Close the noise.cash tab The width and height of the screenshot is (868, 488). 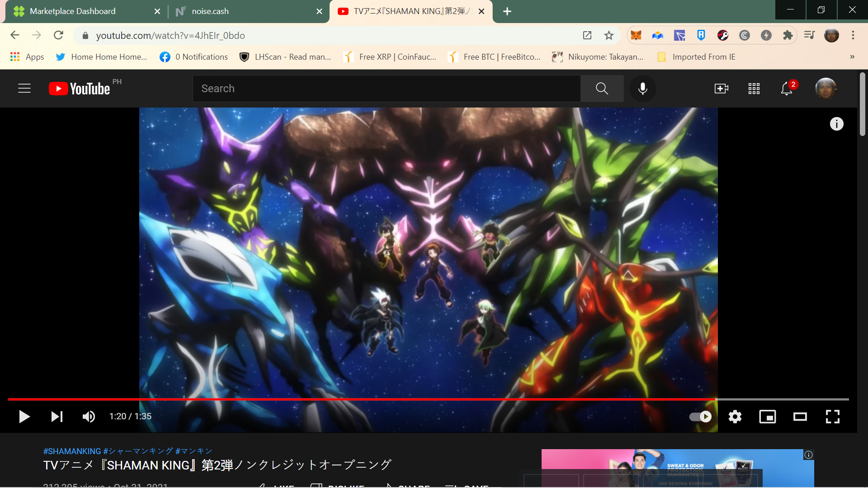click(x=320, y=11)
